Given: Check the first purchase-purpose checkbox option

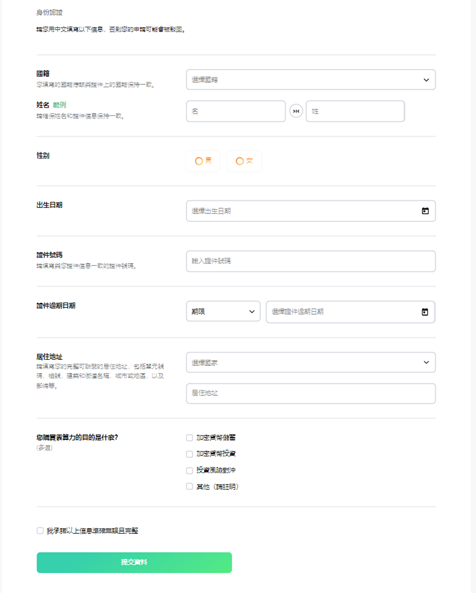Looking at the screenshot, I should tap(189, 438).
